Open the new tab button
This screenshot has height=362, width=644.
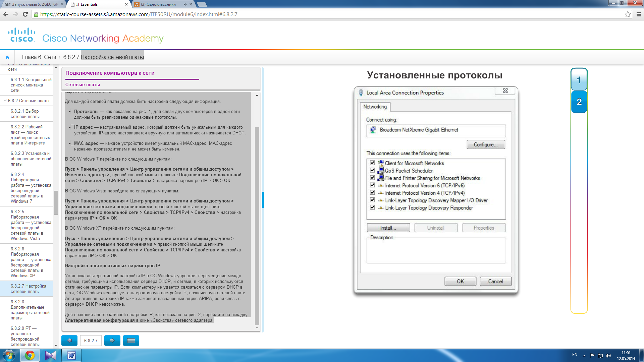coord(202,4)
